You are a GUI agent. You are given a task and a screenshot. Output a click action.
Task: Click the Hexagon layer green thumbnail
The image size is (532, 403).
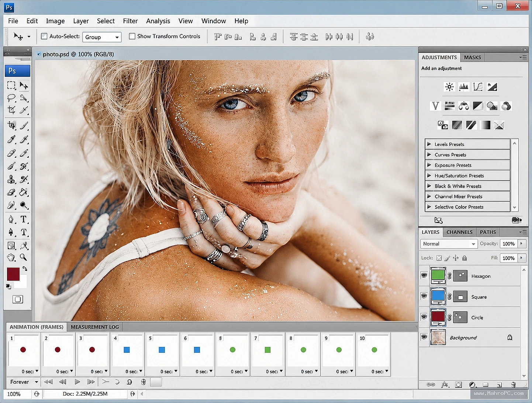click(x=438, y=276)
